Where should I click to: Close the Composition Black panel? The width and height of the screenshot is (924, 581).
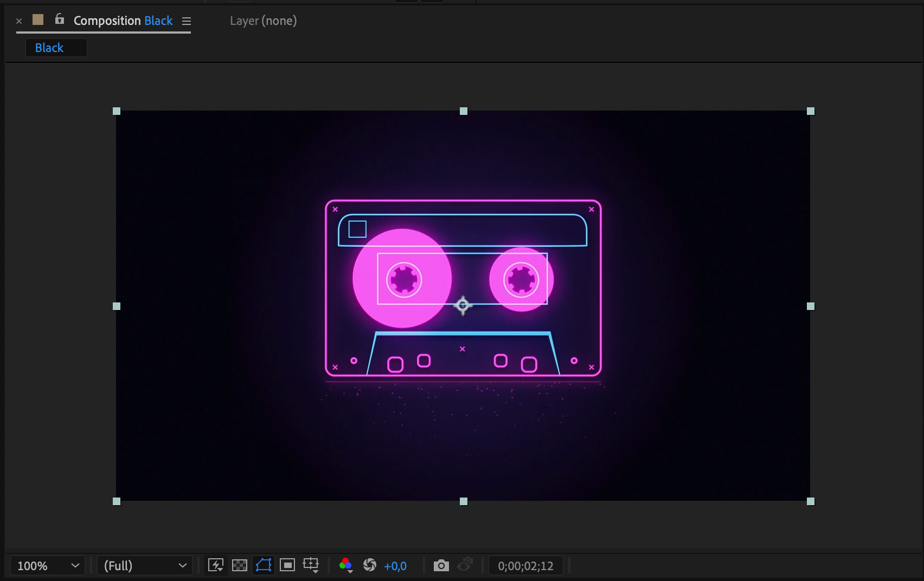click(19, 21)
